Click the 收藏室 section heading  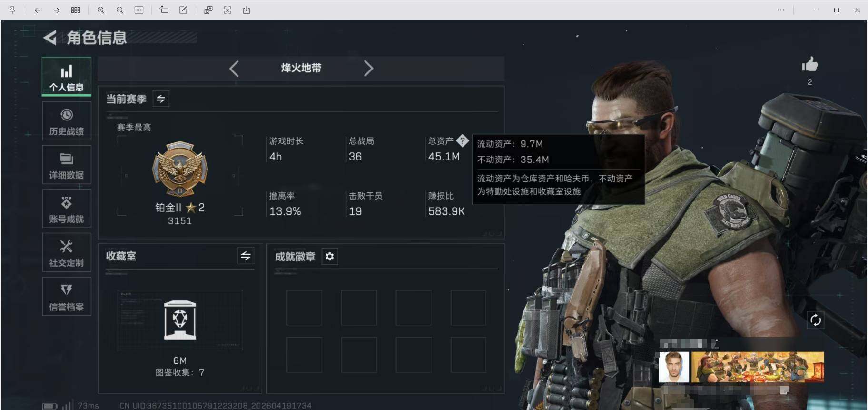(121, 256)
